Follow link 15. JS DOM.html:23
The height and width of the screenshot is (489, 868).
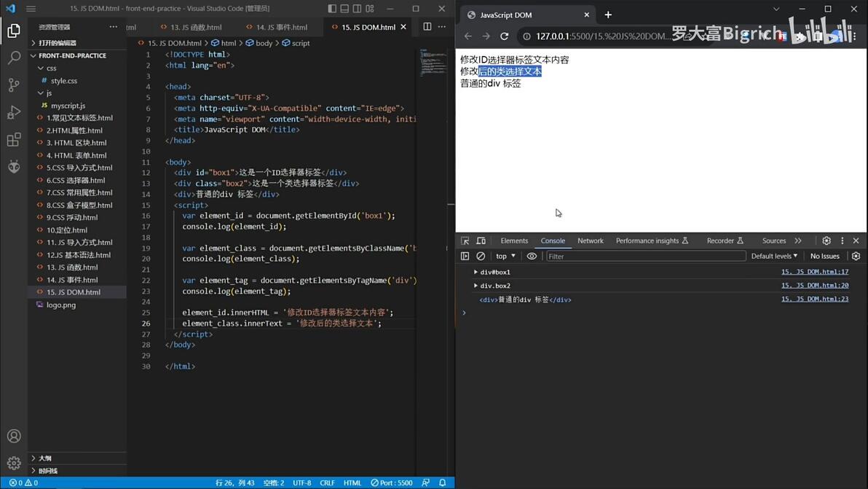pos(815,299)
